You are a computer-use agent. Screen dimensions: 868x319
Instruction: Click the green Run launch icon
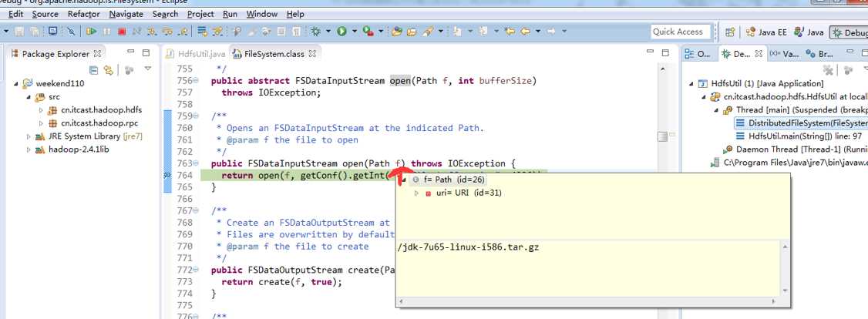(x=341, y=32)
